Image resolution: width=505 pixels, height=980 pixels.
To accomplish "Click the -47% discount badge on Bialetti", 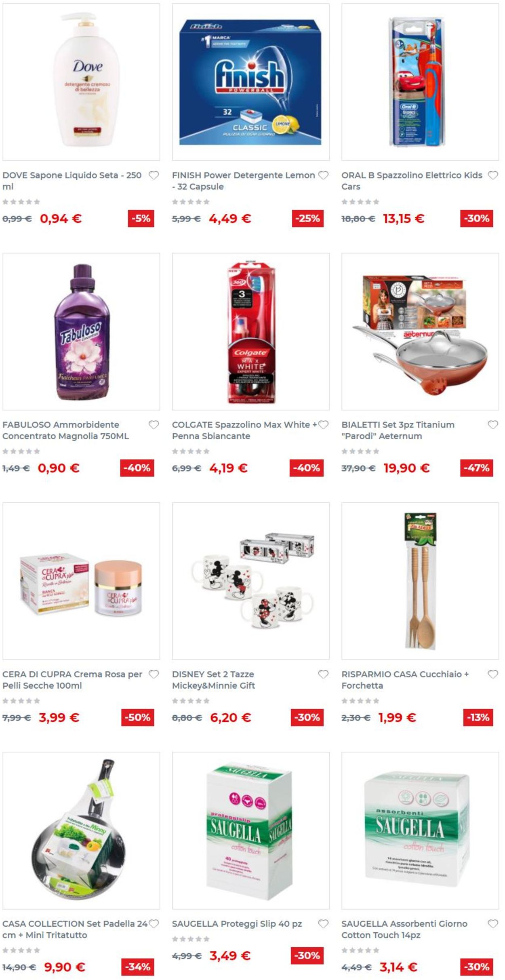I will point(476,468).
